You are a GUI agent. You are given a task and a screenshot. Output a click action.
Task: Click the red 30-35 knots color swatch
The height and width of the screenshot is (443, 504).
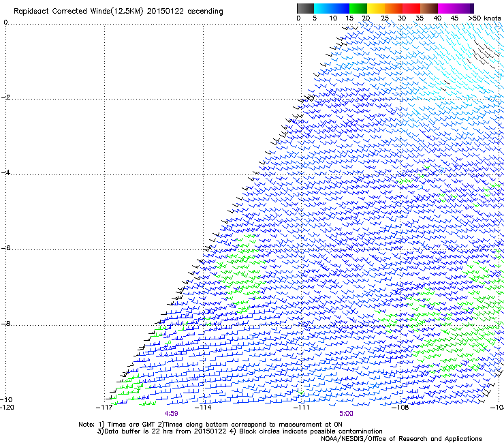411,8
